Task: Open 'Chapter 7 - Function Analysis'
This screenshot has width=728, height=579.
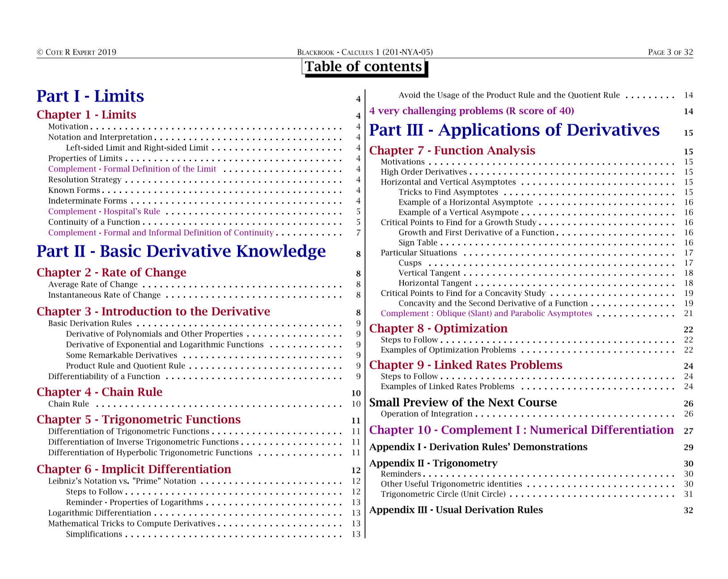Action: [x=452, y=150]
